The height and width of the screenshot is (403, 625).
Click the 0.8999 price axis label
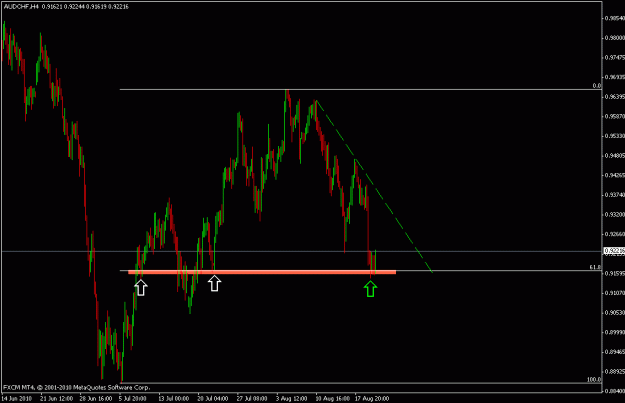615,332
